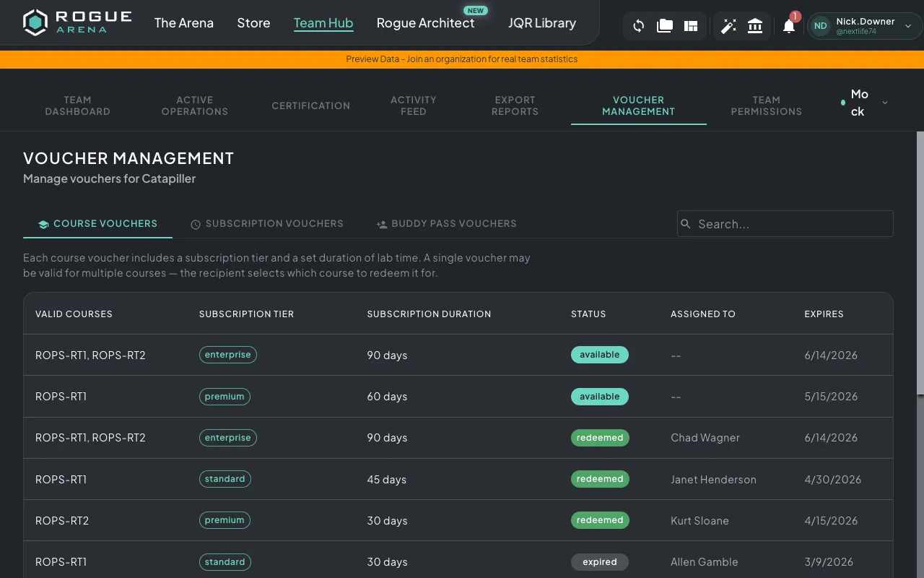This screenshot has width=924, height=578.
Task: Select the Team Permissions section
Action: click(x=766, y=105)
